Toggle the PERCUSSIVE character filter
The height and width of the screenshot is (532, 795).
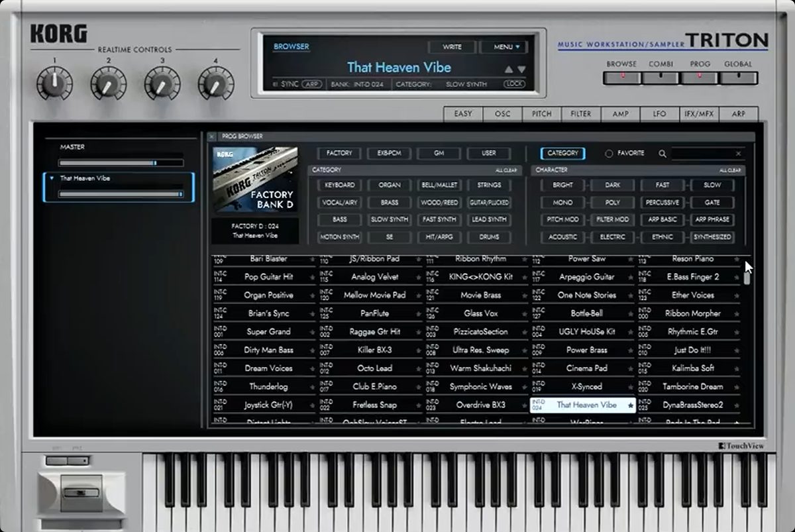coord(662,203)
